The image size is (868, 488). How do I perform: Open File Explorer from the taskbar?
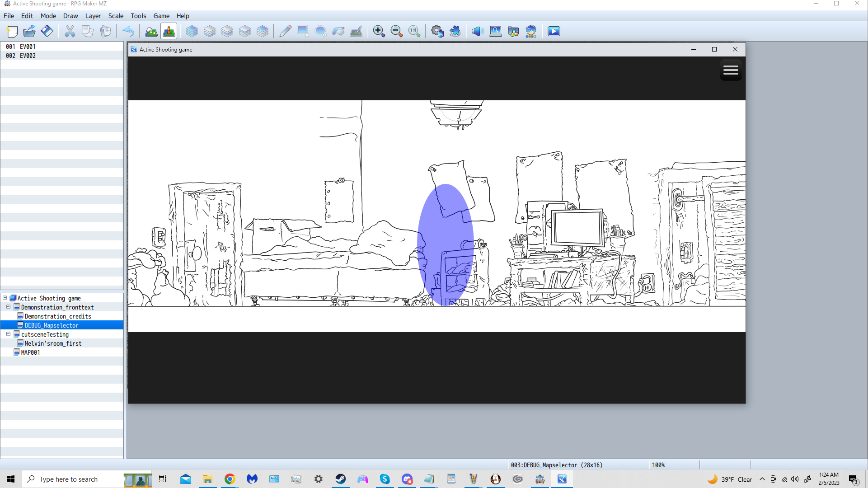(207, 479)
